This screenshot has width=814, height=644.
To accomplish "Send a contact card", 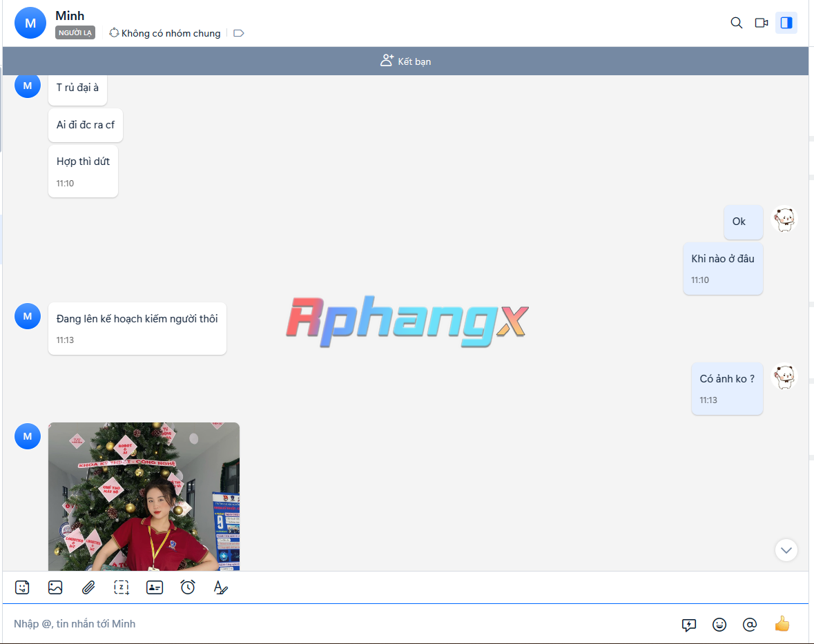I will click(x=155, y=587).
